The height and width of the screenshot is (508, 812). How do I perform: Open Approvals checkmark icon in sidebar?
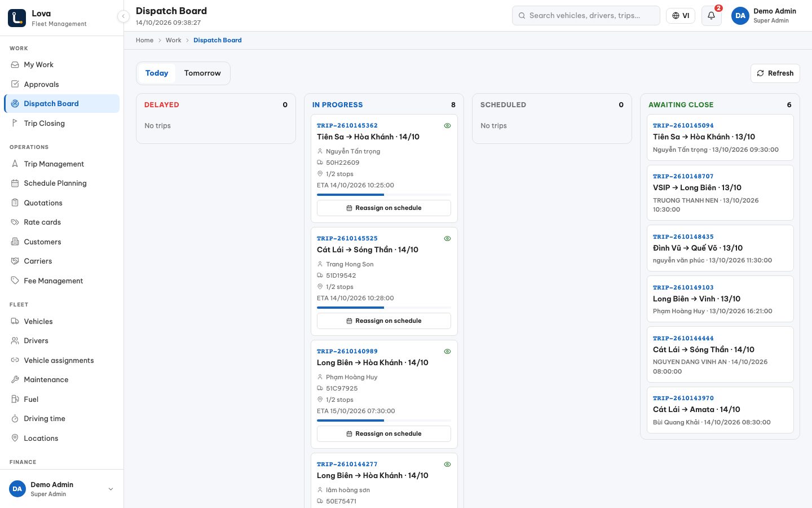[x=15, y=84]
